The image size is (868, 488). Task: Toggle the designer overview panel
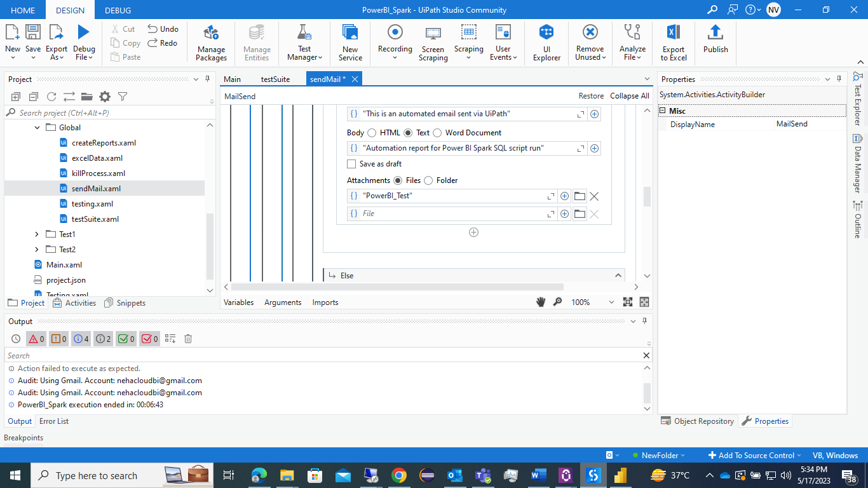click(x=644, y=302)
